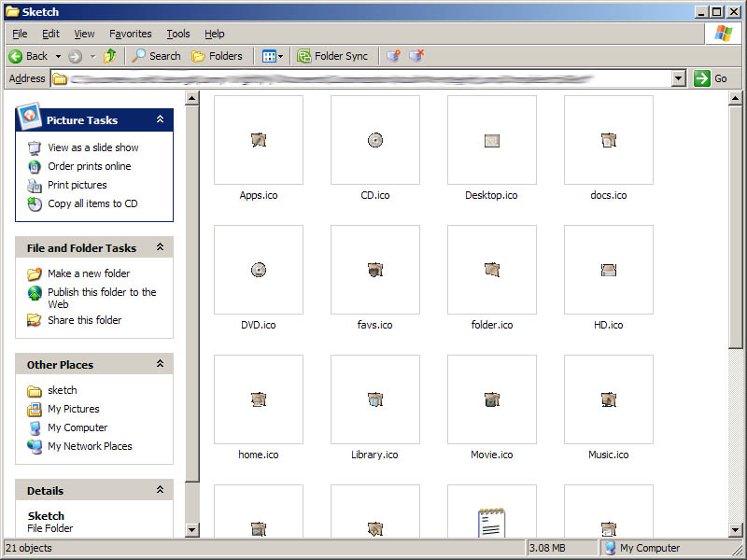Click the Map Network Drive toolbar icon

coord(394,55)
